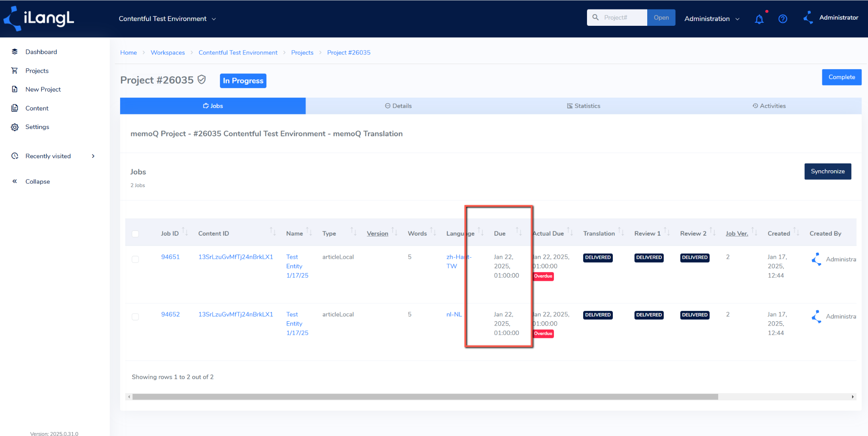Open the help question mark icon
Screen dimensions: 868x436
pyautogui.click(x=783, y=19)
